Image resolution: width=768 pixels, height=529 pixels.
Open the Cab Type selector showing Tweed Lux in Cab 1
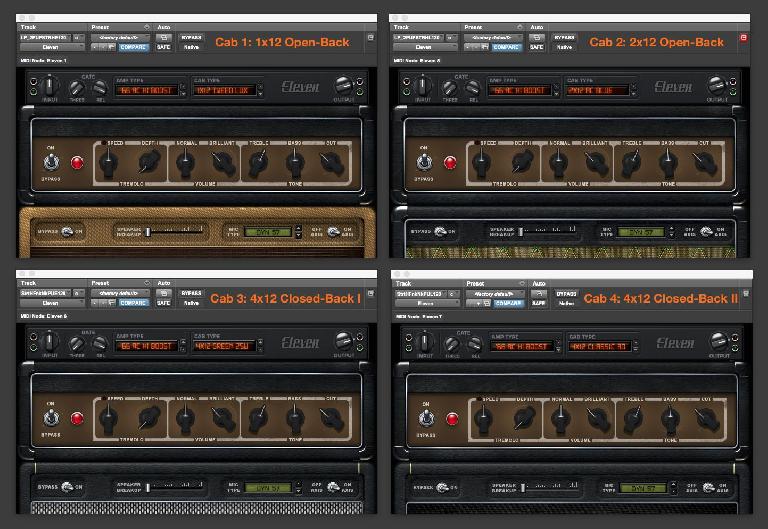coord(225,91)
